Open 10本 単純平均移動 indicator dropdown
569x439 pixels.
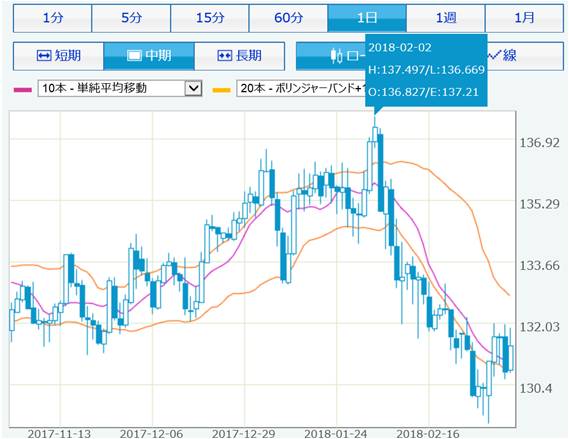120,88
